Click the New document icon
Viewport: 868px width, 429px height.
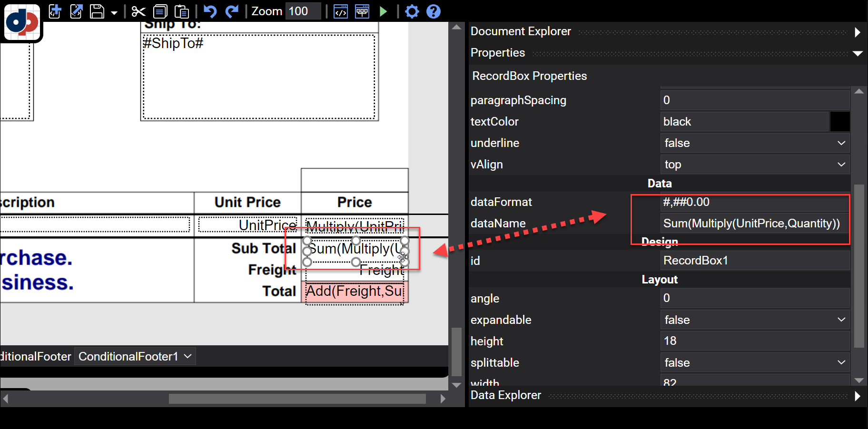(x=55, y=11)
